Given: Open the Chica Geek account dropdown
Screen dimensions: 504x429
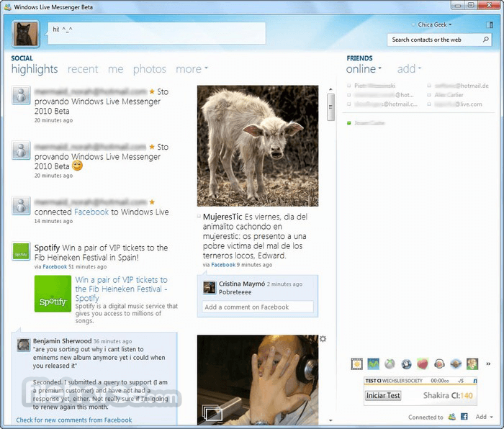Looking at the screenshot, I should (x=435, y=24).
